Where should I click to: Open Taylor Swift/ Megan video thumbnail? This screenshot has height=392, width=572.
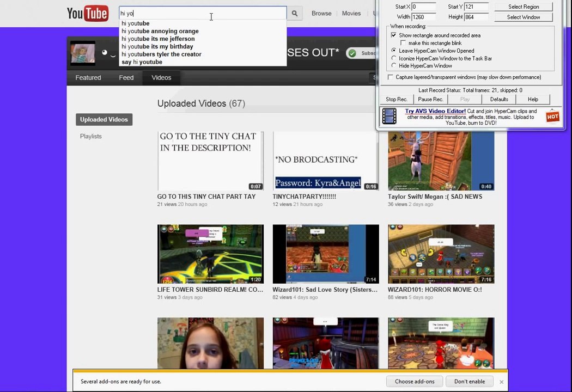point(441,161)
